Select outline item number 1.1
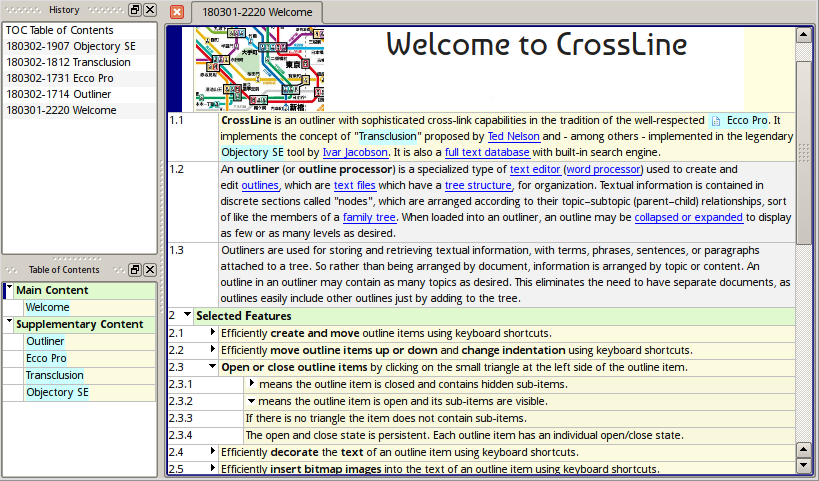 (x=177, y=121)
